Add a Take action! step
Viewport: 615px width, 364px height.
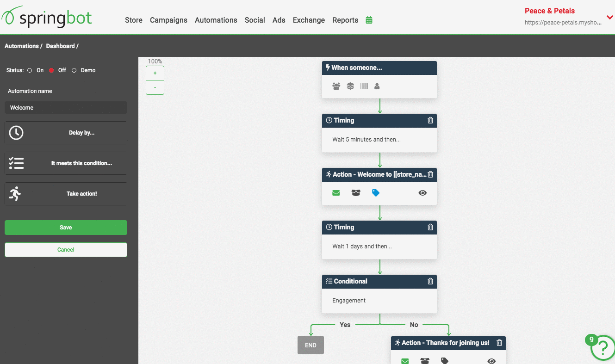tap(66, 194)
